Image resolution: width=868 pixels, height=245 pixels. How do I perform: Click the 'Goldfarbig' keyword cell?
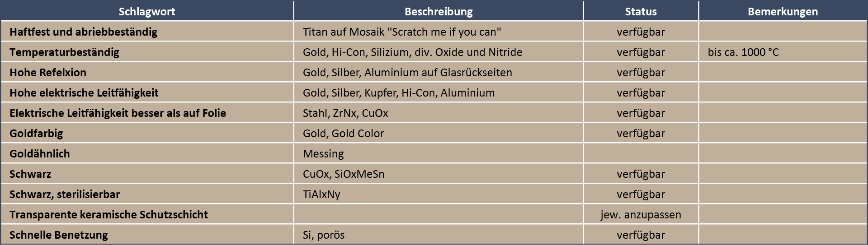[147, 133]
